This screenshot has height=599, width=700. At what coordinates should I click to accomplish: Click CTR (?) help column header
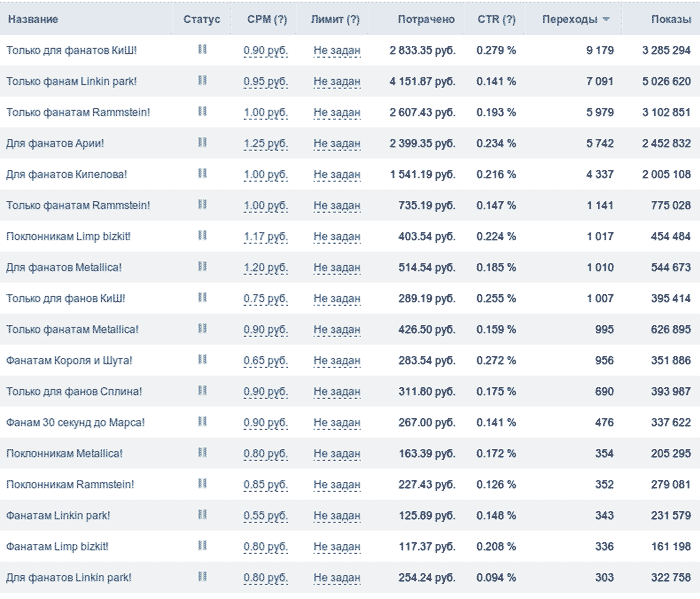coord(496,19)
